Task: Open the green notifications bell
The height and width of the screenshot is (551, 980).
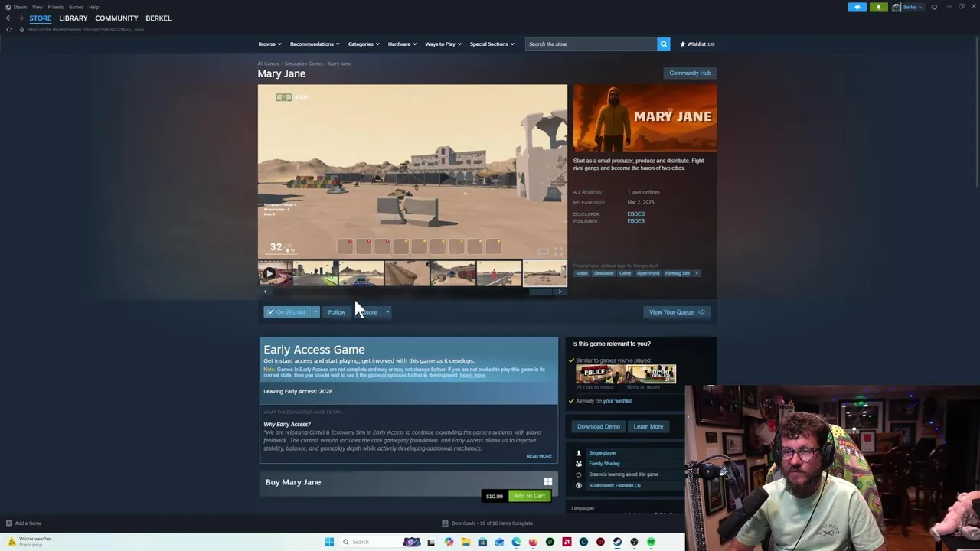Action: (878, 7)
